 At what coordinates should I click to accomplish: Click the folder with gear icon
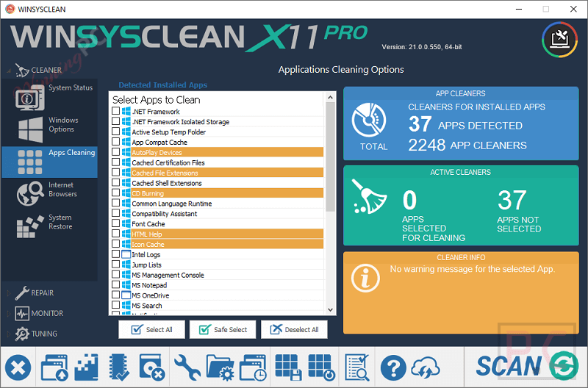point(220,367)
